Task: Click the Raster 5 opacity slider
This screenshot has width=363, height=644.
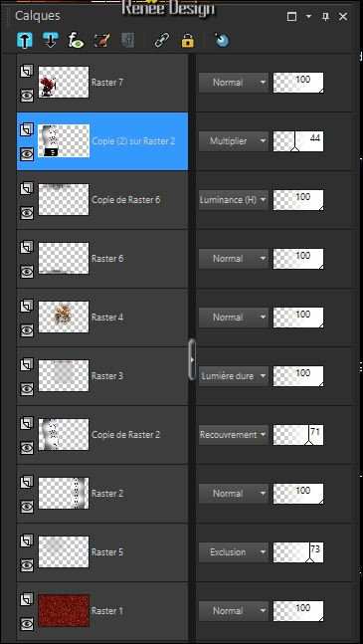Action: pos(298,552)
